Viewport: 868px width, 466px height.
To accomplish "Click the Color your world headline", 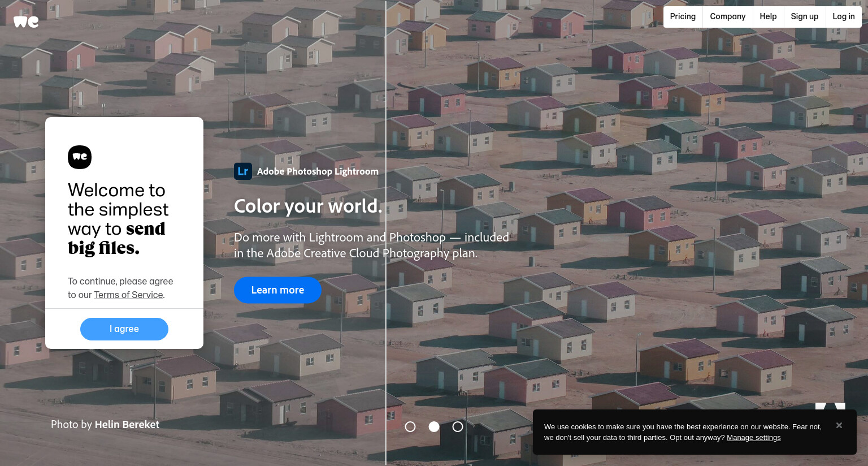I will coord(308,206).
